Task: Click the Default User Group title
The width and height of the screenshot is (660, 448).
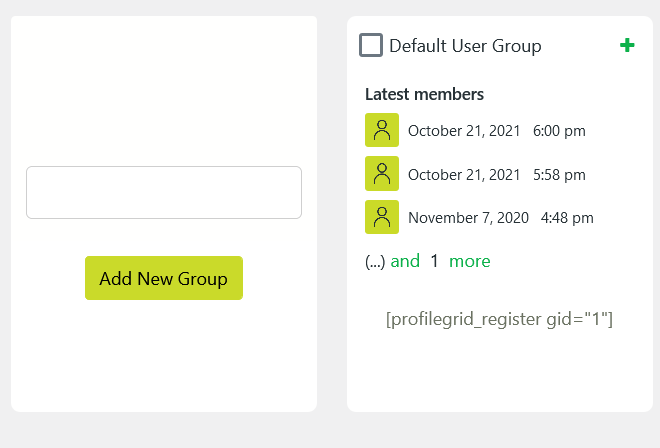Action: (x=465, y=45)
